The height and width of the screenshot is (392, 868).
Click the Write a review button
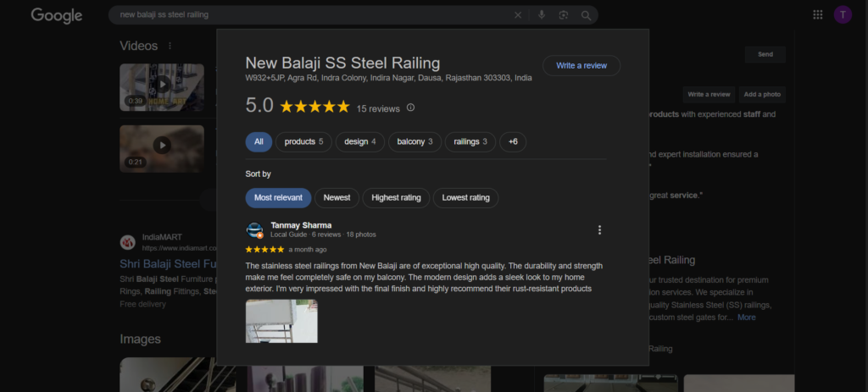[581, 65]
